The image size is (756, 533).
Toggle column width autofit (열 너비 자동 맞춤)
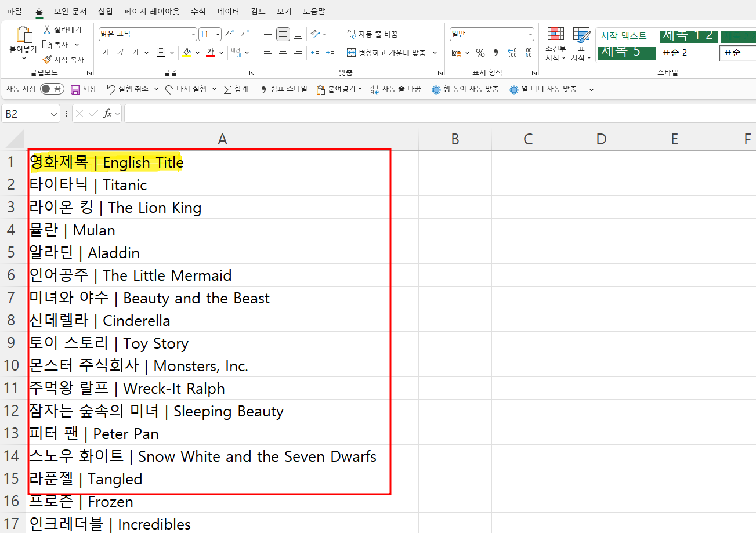[543, 89]
